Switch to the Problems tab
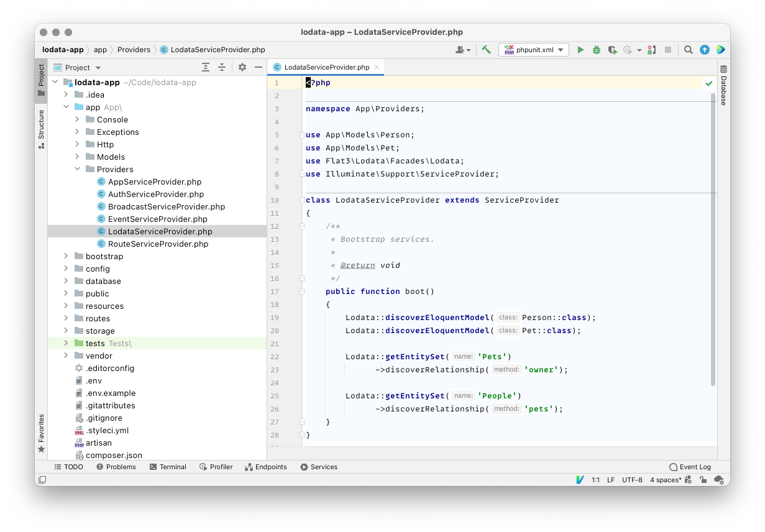This screenshot has width=765, height=532. [x=116, y=467]
